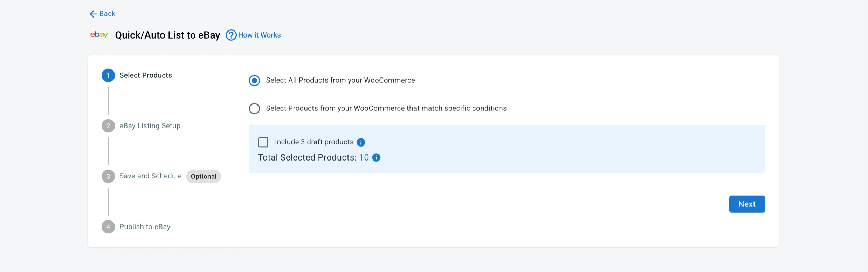Open the eBay Listing Setup step
868x272 pixels.
(150, 126)
